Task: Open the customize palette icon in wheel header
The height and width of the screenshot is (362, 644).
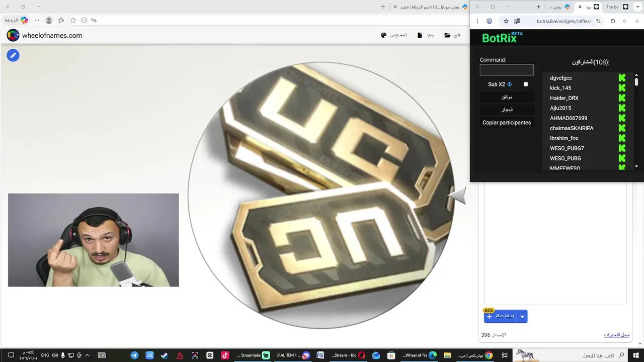Action: click(x=384, y=35)
